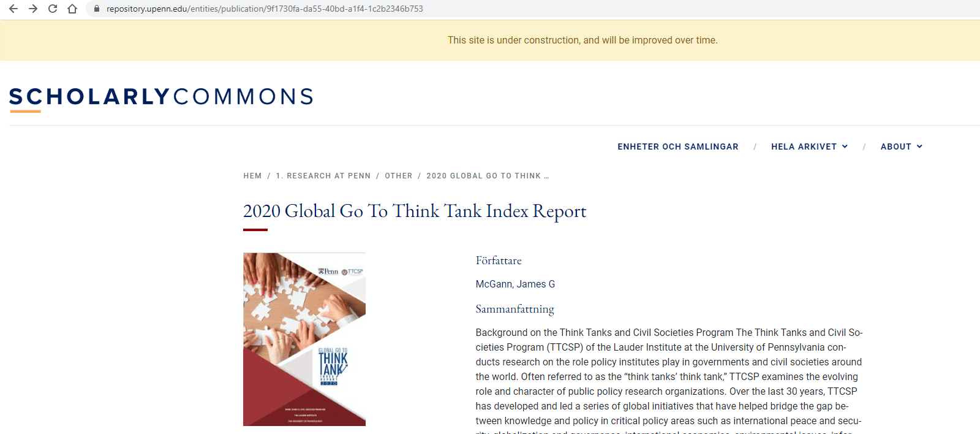The width and height of the screenshot is (980, 434).
Task: Expand the About dropdown menu
Action: [901, 147]
